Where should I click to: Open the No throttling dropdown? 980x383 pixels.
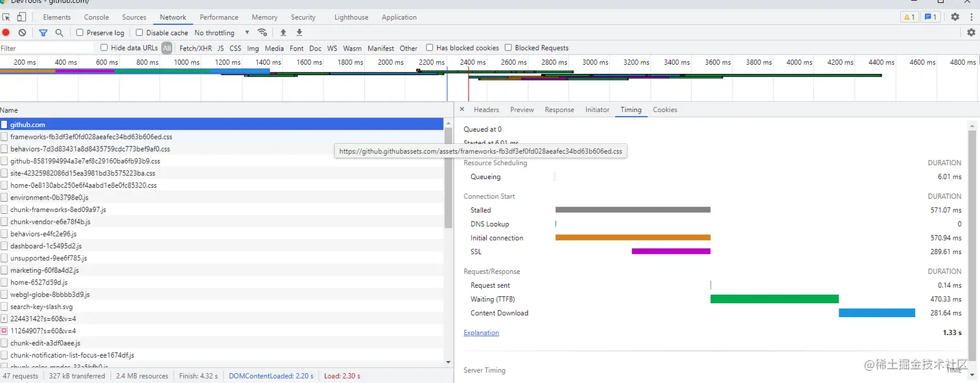[220, 32]
